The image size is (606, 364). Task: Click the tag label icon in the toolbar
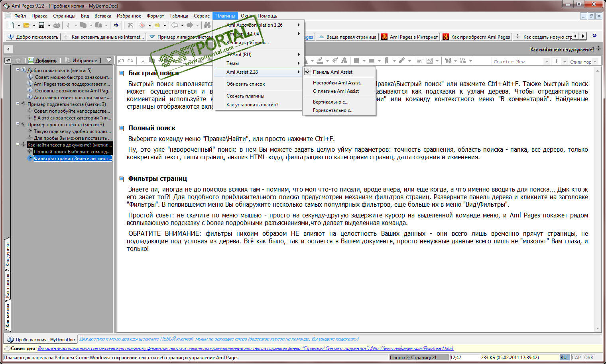pos(142,25)
